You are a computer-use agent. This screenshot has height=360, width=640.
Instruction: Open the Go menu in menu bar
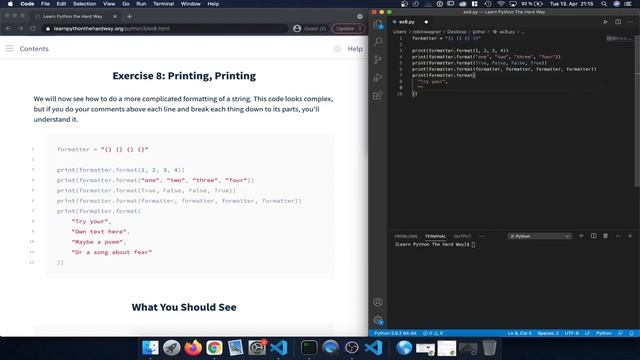click(x=126, y=4)
